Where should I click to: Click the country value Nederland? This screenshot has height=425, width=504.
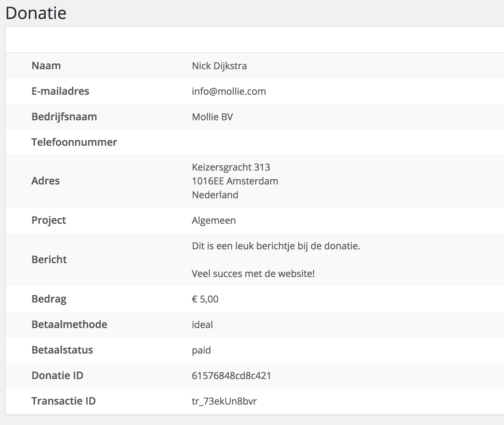(x=215, y=195)
